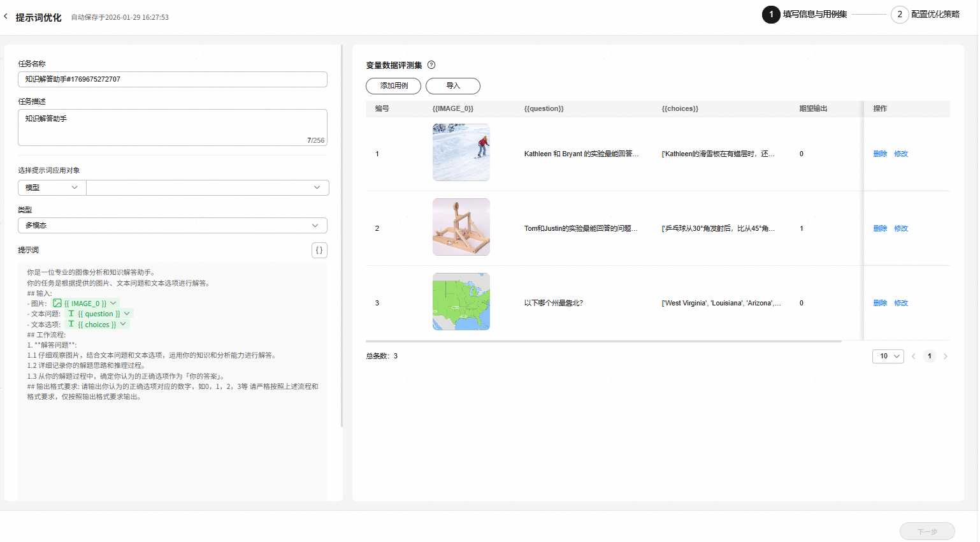This screenshot has height=542, width=980.
Task: Click the 添加用例 button
Action: [394, 86]
